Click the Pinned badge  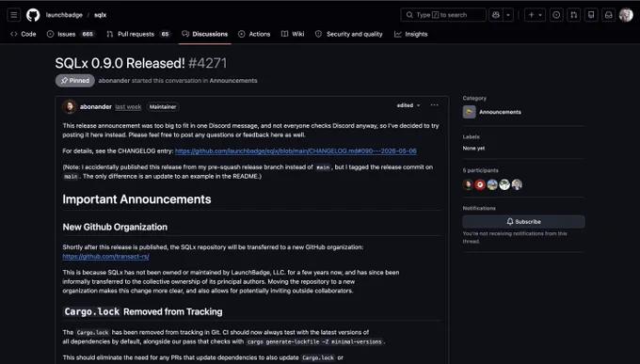pyautogui.click(x=75, y=80)
